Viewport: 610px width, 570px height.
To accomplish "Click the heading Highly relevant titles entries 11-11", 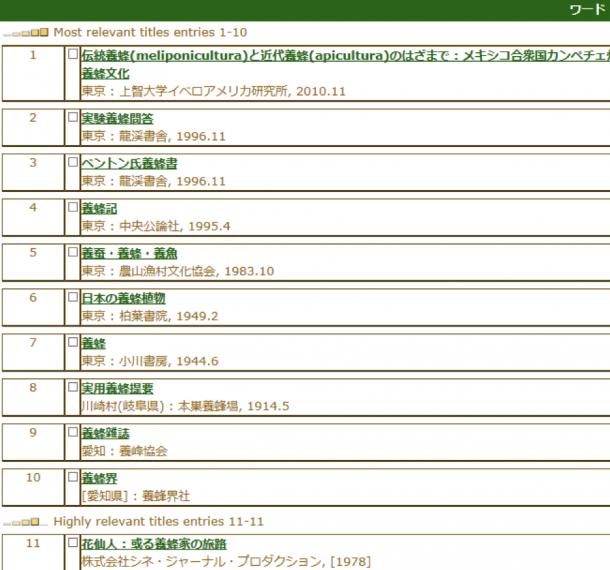I will [x=158, y=522].
